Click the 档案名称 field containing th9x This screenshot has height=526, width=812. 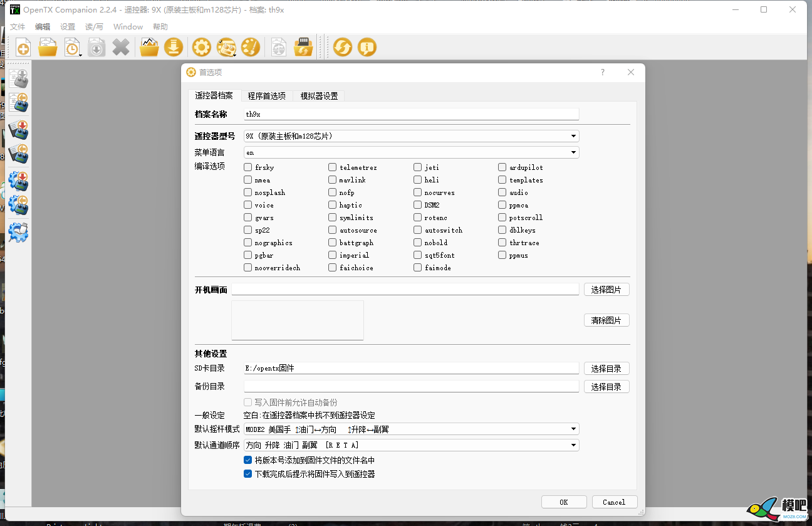point(411,114)
